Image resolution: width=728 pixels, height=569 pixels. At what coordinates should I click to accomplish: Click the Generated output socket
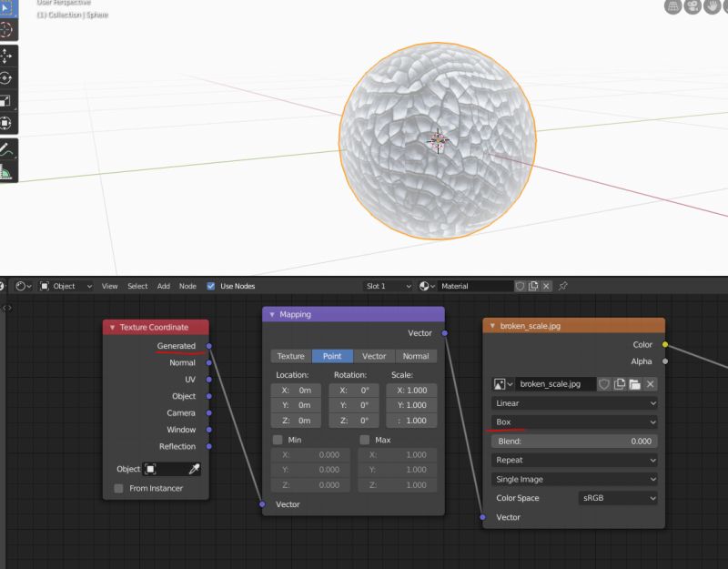click(209, 346)
